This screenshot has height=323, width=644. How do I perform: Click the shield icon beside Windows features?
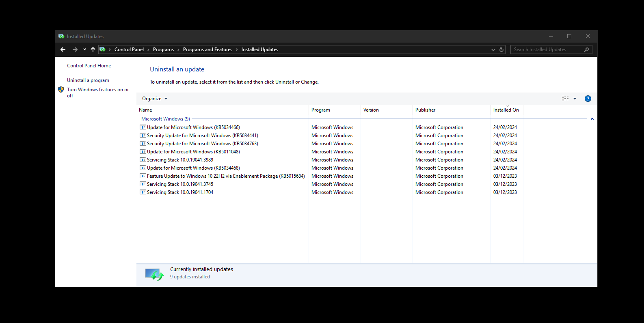click(61, 90)
